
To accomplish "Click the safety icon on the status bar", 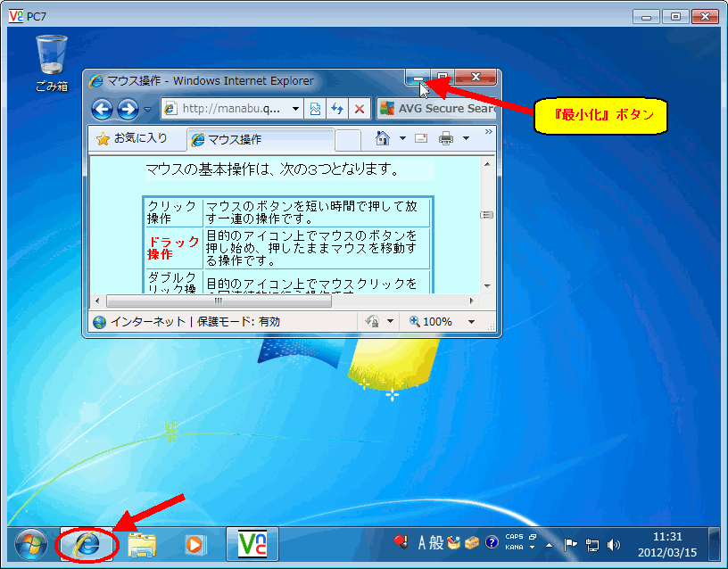I will 371,321.
